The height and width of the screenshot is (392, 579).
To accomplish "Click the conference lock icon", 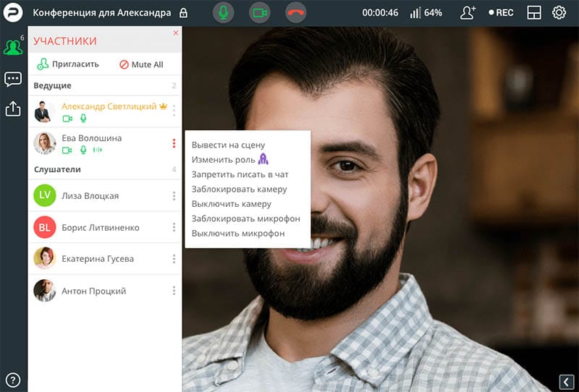I will tap(183, 13).
